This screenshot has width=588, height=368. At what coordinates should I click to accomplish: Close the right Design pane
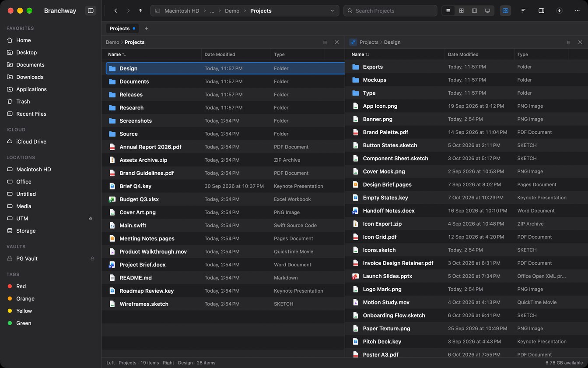tap(580, 42)
